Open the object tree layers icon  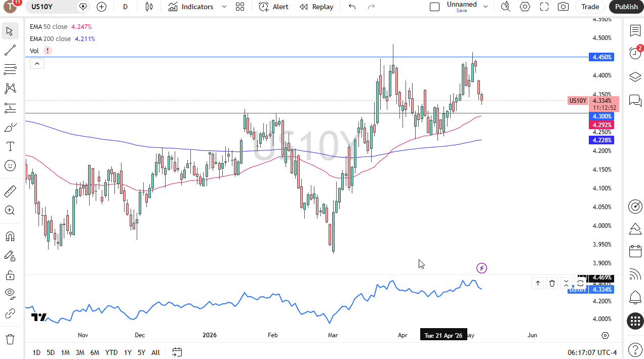(635, 77)
